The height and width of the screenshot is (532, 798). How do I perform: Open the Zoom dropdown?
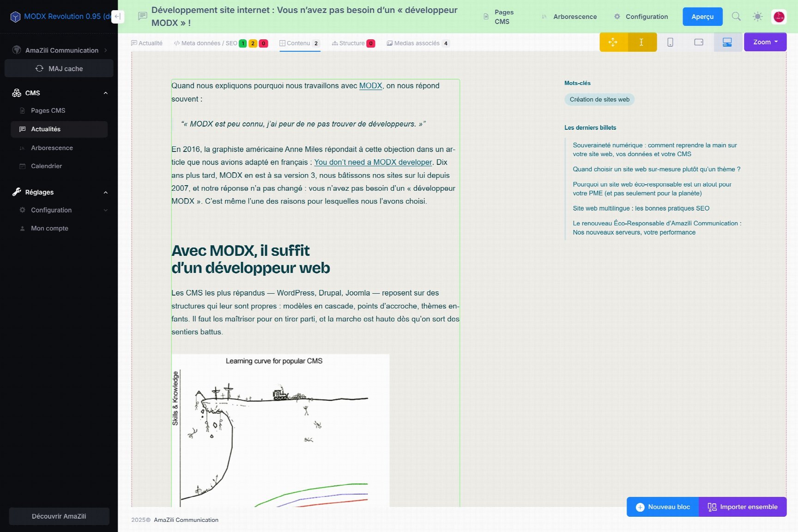coord(765,42)
